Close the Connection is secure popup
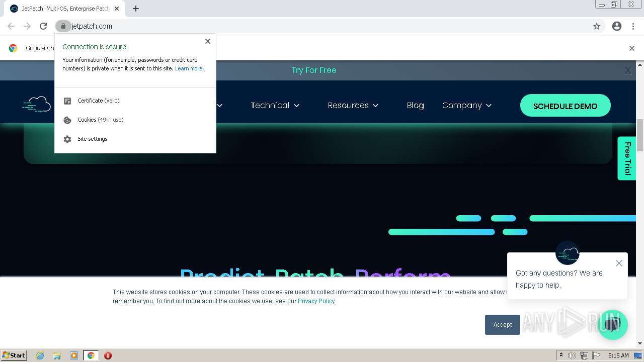The height and width of the screenshot is (362, 644). 208,41
